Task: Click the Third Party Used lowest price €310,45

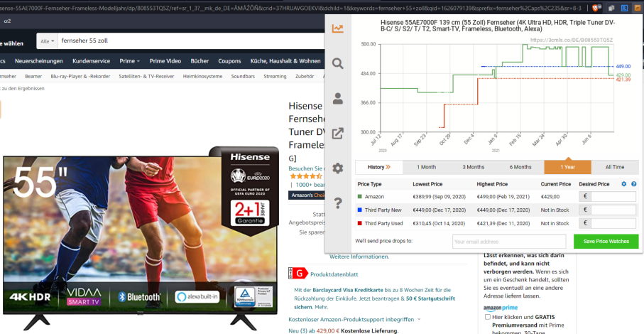Action: pyautogui.click(x=439, y=223)
